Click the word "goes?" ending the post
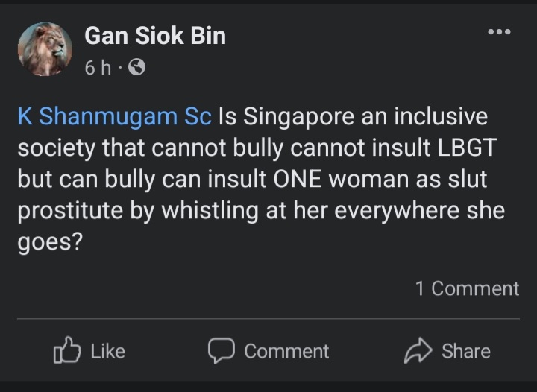The height and width of the screenshot is (392, 537). tap(49, 242)
